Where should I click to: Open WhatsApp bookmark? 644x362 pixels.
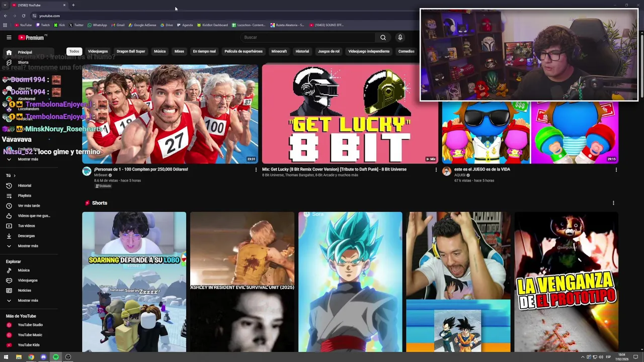pos(97,25)
